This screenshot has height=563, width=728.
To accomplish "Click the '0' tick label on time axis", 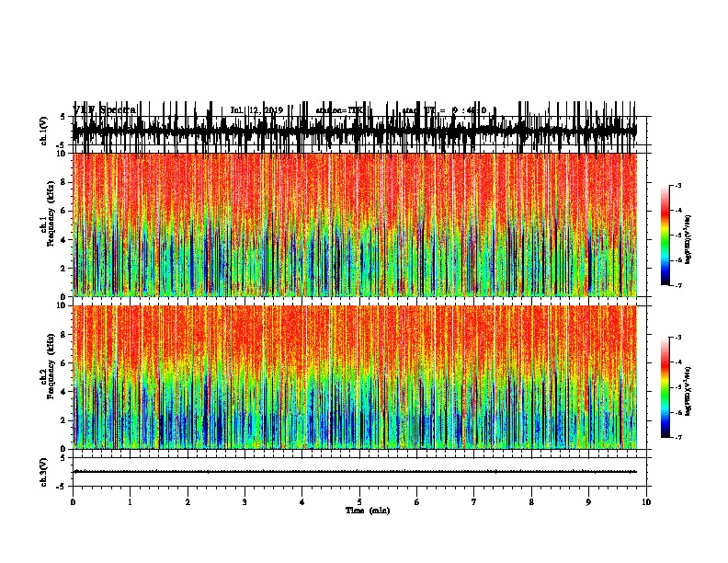I will [x=73, y=502].
